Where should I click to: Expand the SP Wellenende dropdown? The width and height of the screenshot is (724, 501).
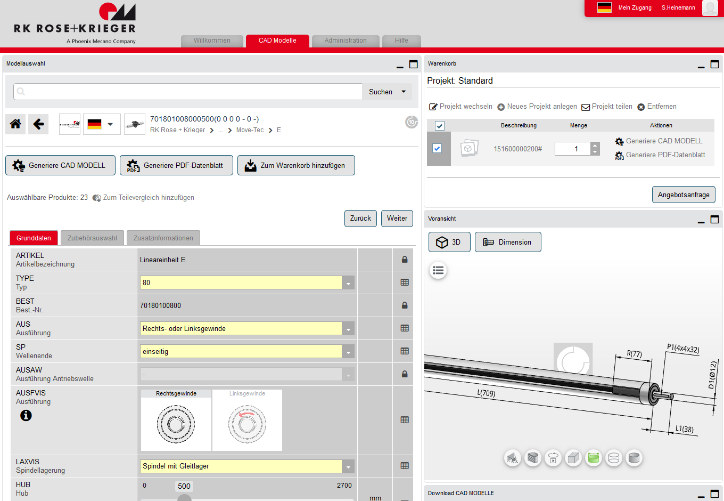click(x=349, y=351)
